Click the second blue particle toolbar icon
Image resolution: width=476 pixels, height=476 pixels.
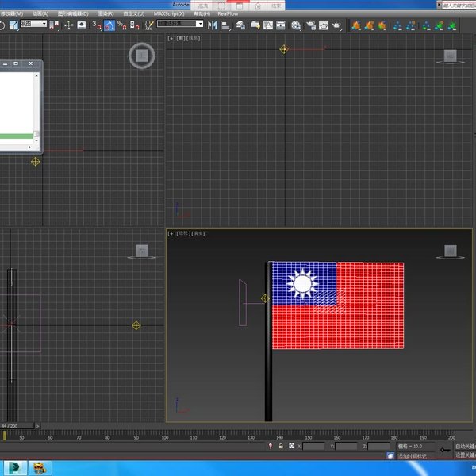click(x=411, y=25)
